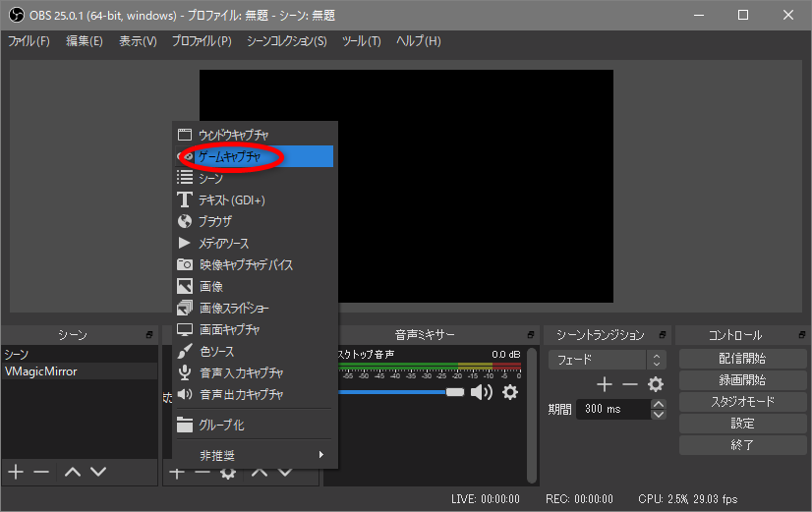Click the audio mixer vertical scrollbar

[531, 416]
